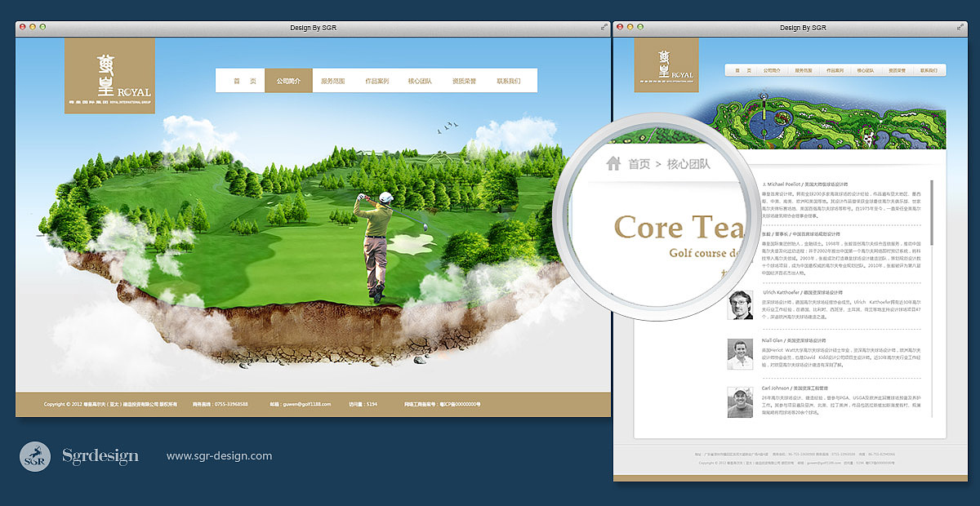Zoom right window with green button
Viewport: 980px width, 506px height.
click(x=639, y=27)
